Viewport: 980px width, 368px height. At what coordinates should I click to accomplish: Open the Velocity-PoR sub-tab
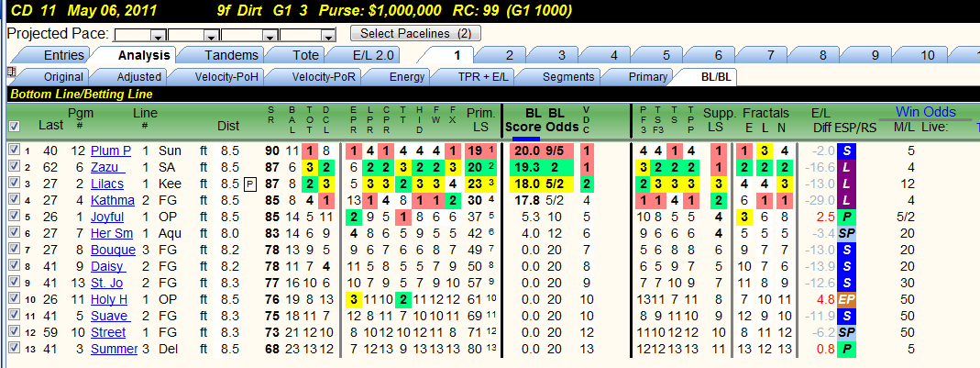(x=323, y=77)
